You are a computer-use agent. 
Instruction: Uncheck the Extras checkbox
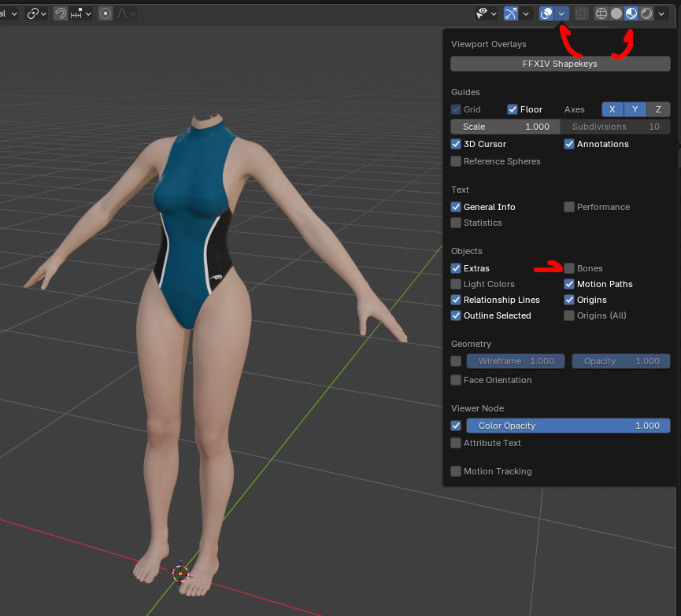[456, 268]
